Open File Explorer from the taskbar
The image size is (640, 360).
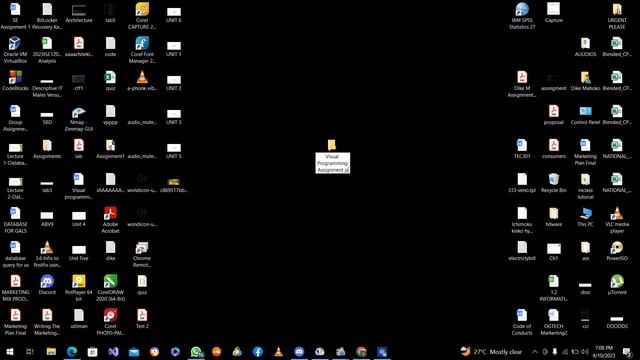tap(51, 351)
